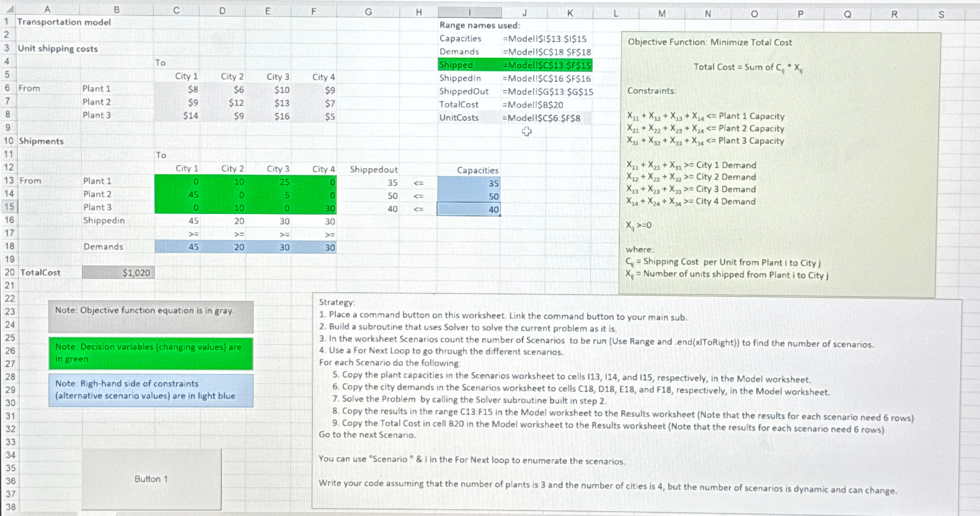Select row 38 by its row header
The width and height of the screenshot is (980, 516).
click(10, 507)
